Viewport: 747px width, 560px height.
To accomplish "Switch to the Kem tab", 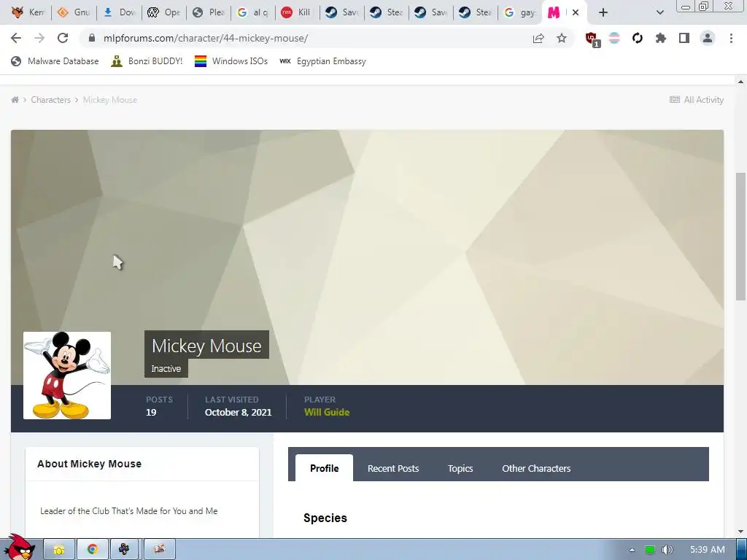I will click(28, 12).
